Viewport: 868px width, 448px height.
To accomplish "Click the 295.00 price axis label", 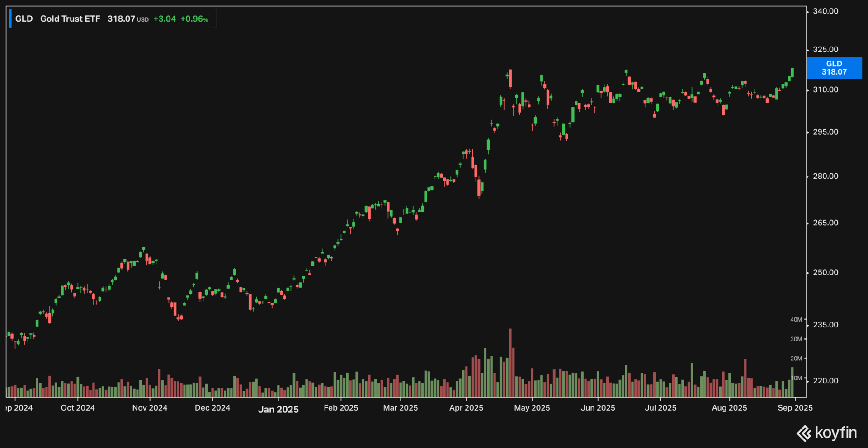I will click(826, 132).
